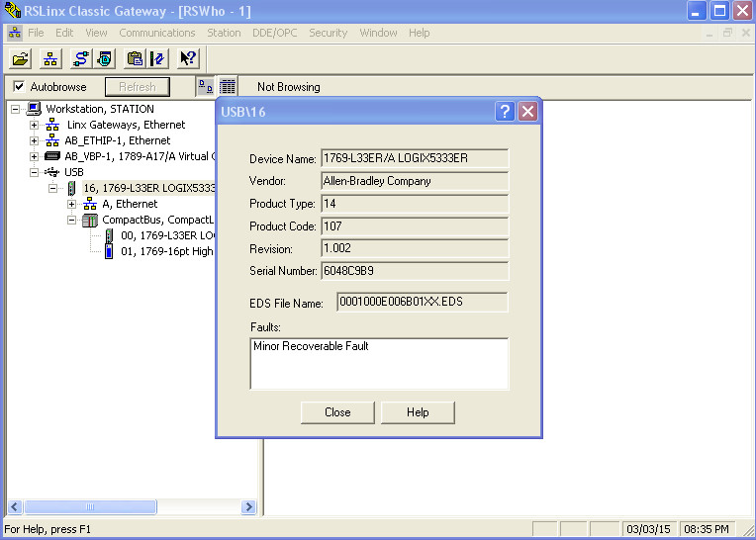
Task: Select tree row '00, 1769-L33ER'
Action: [167, 235]
